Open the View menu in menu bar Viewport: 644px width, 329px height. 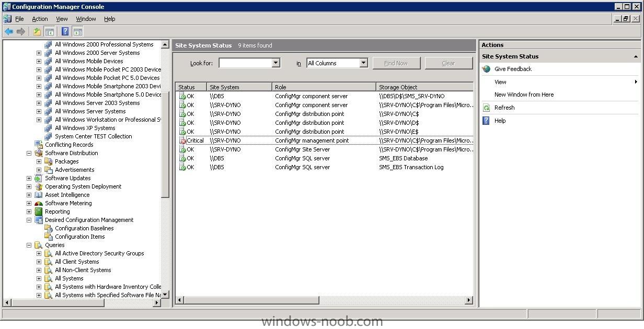[62, 19]
